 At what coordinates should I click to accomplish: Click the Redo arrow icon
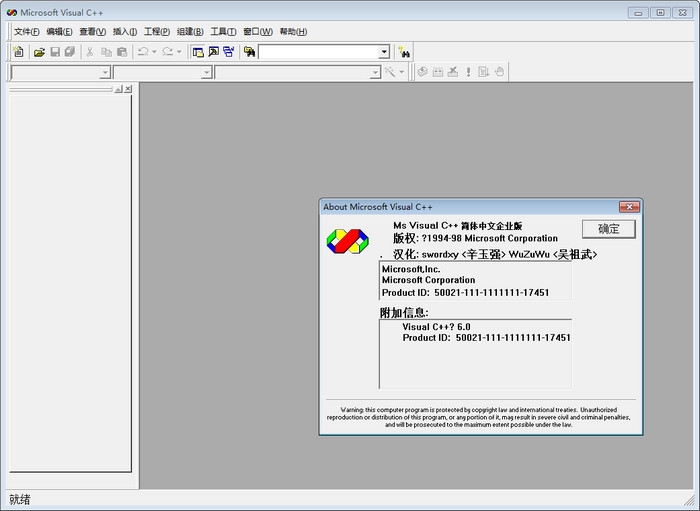point(168,52)
